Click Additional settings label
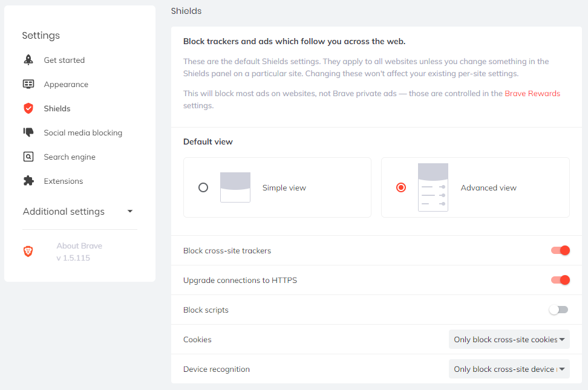The height and width of the screenshot is (390, 588). tap(64, 212)
